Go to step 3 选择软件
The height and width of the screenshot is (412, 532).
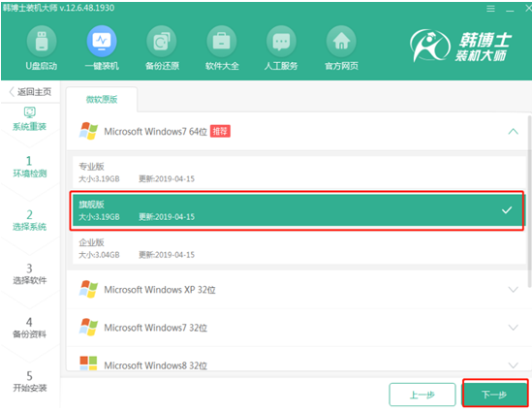[29, 273]
